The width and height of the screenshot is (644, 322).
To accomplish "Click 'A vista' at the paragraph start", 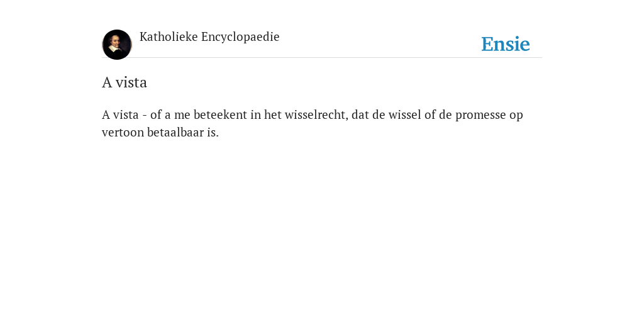I will (x=120, y=114).
